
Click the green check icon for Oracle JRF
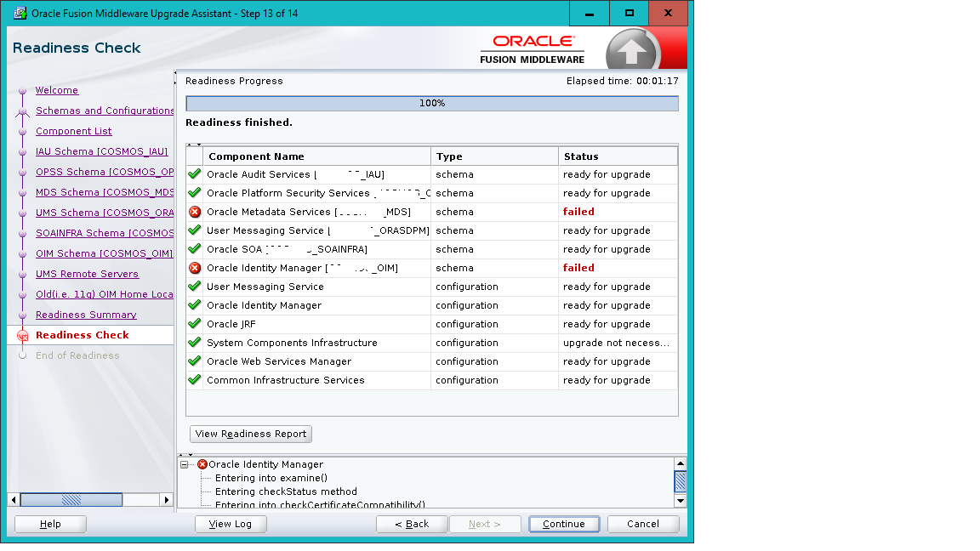coord(194,324)
